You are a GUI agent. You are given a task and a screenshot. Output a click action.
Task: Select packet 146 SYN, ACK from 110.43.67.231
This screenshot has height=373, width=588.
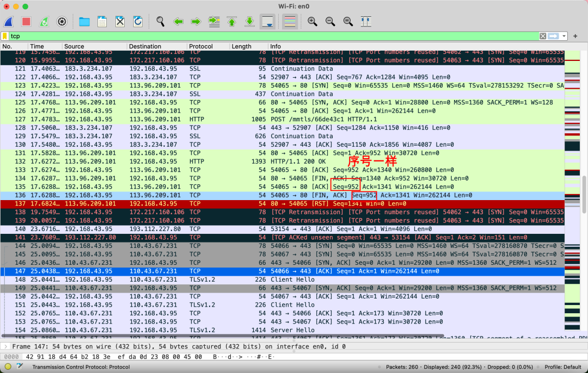point(283,263)
